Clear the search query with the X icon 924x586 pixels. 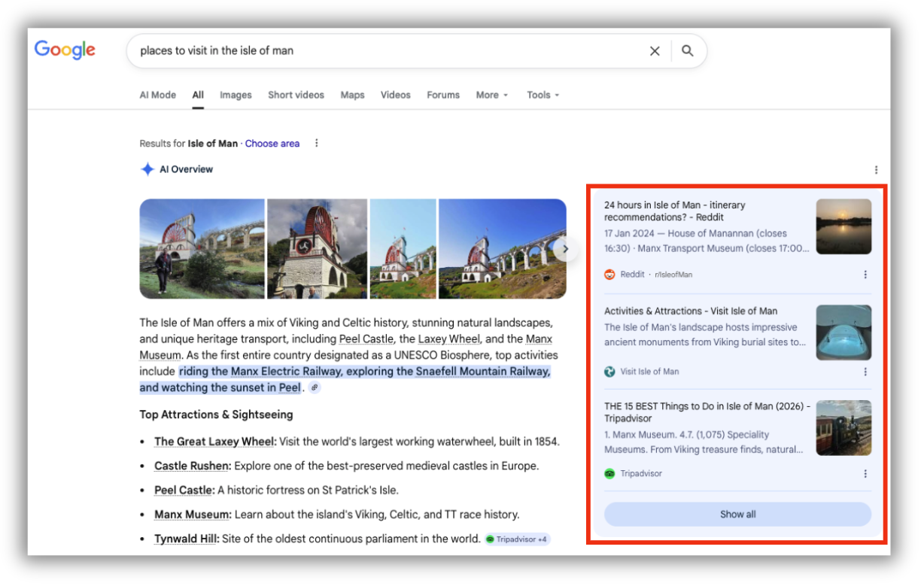click(x=655, y=50)
